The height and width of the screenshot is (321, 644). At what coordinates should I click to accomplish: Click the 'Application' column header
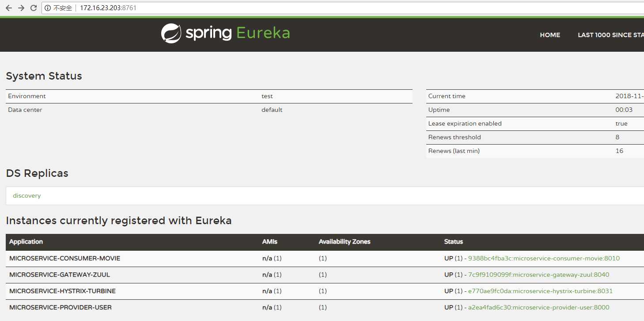[x=26, y=241]
